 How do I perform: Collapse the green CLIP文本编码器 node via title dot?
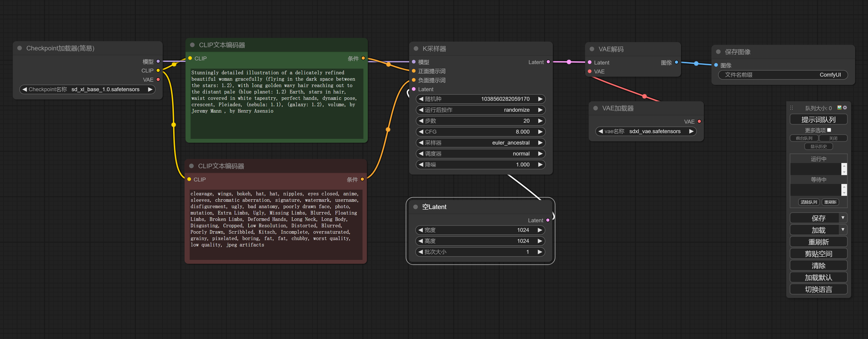click(x=192, y=45)
